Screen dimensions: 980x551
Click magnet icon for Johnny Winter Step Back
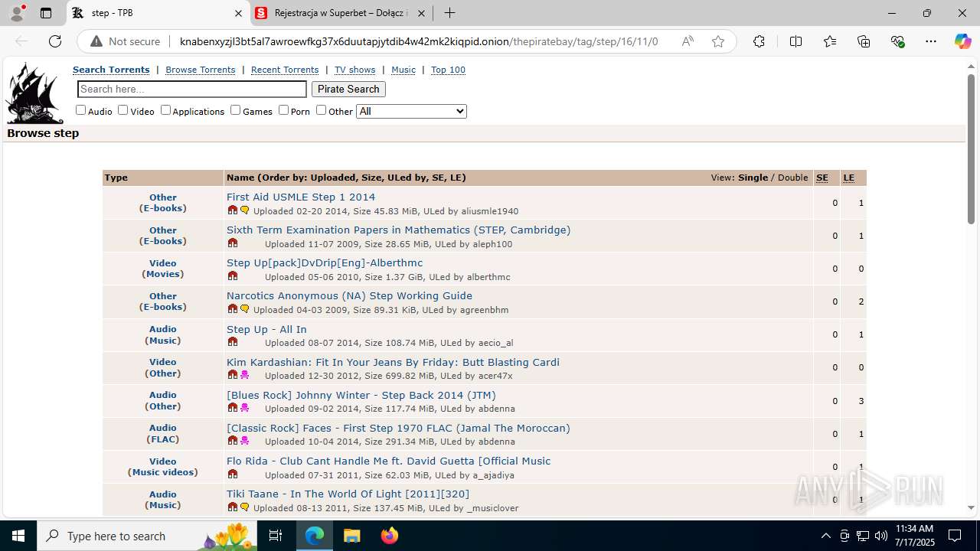[233, 408]
